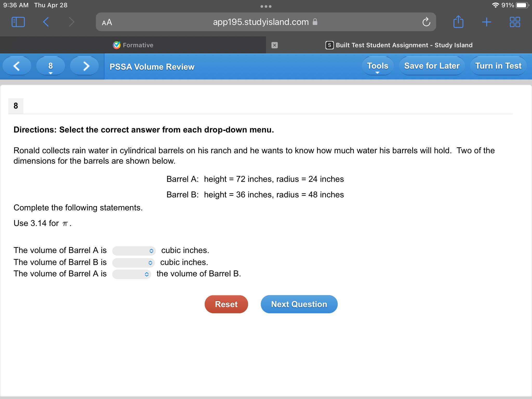Tap the studyisland.com address bar
Viewport: 532px width, 399px height.
tap(261, 22)
